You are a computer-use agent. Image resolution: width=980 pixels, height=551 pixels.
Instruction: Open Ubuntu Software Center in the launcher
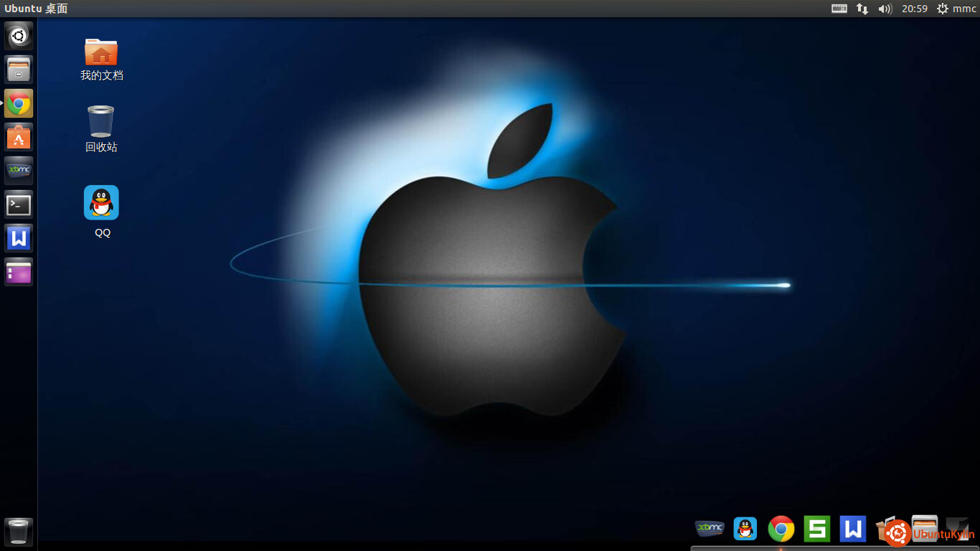(19, 137)
